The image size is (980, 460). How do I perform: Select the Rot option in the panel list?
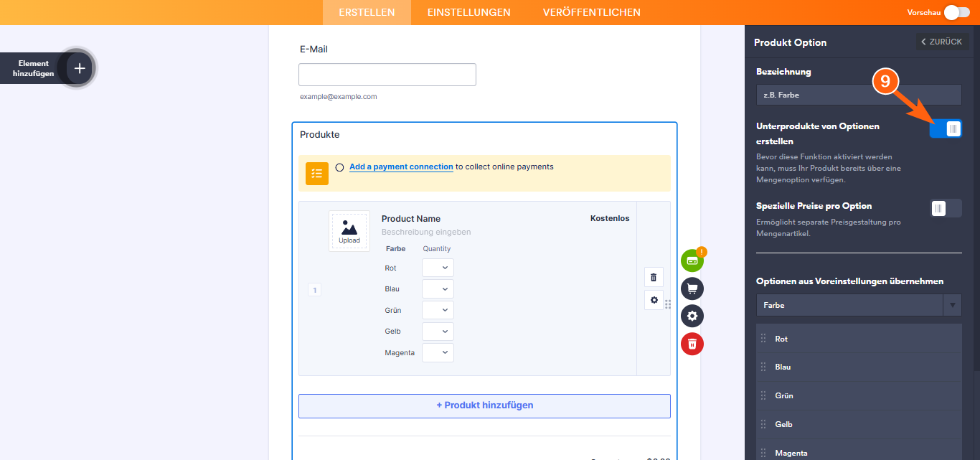pos(859,339)
